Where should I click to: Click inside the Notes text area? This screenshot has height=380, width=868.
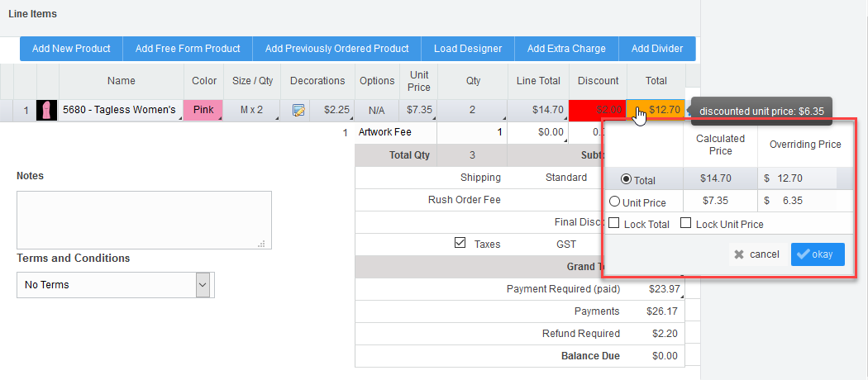(x=144, y=220)
